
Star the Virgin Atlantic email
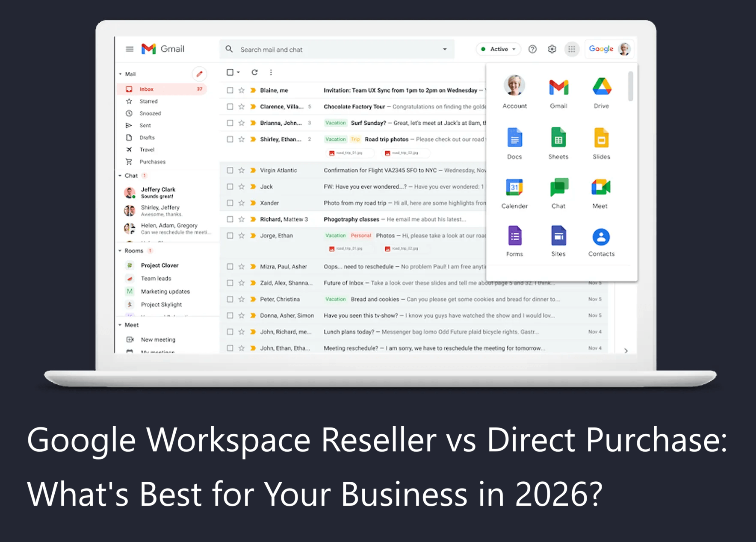point(242,170)
